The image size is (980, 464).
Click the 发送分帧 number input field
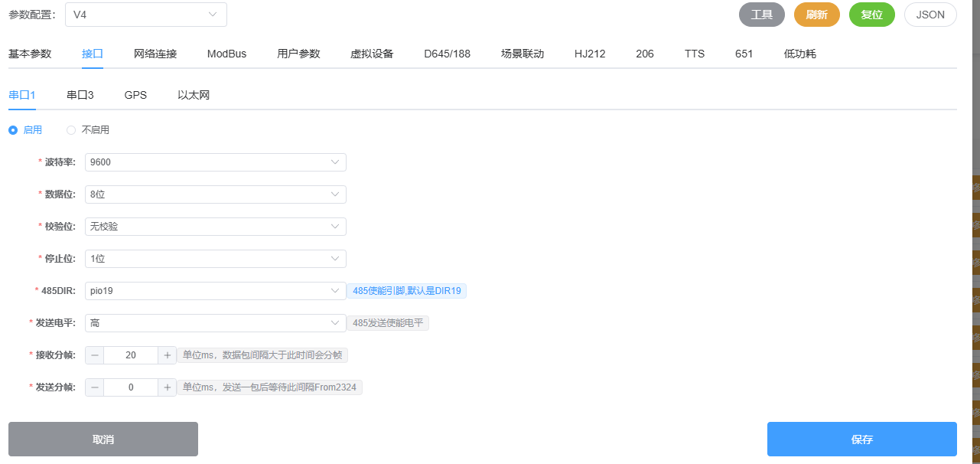point(131,387)
